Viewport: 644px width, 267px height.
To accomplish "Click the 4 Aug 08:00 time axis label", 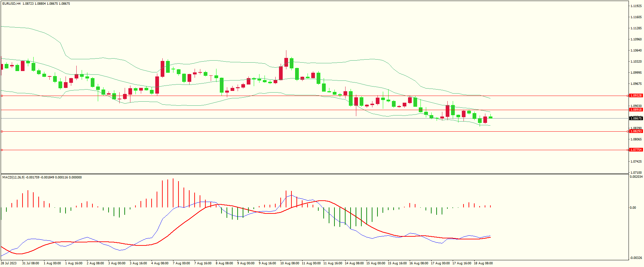I will pyautogui.click(x=160, y=263).
